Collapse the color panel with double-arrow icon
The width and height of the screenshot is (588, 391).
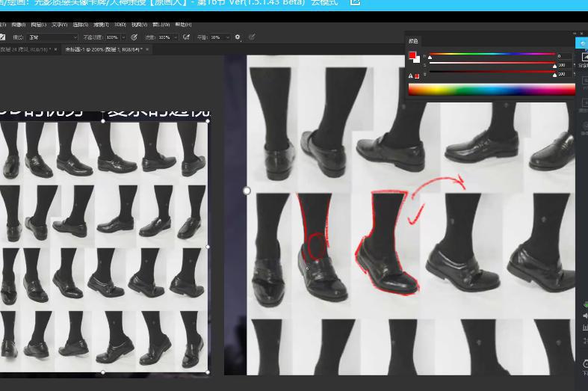(575, 34)
